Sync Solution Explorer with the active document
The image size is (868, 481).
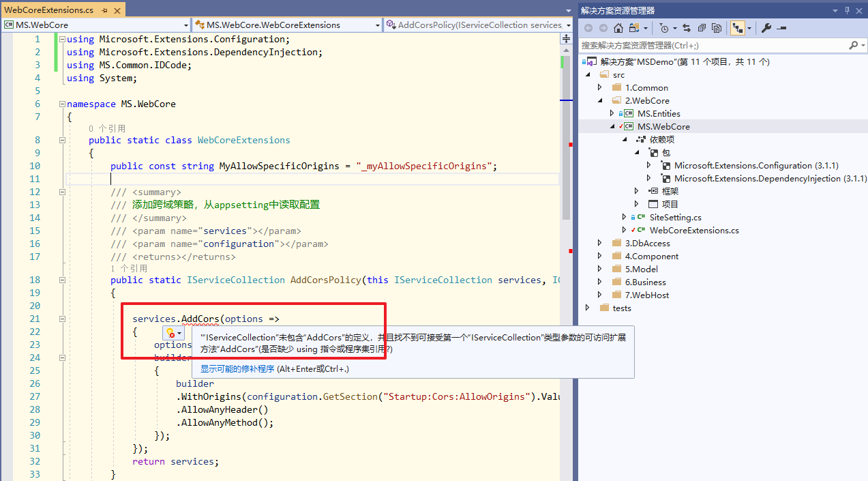point(687,28)
